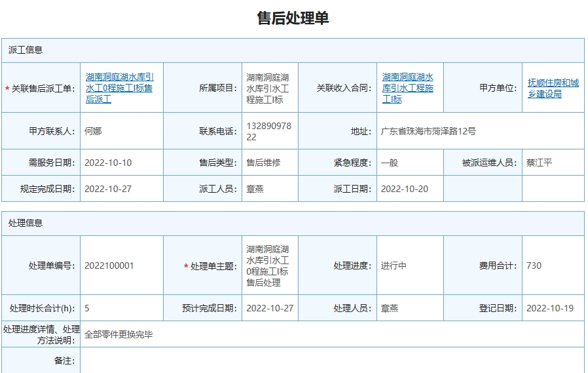
Task: Click the 处理人员 value 章燕
Action: pyautogui.click(x=389, y=309)
